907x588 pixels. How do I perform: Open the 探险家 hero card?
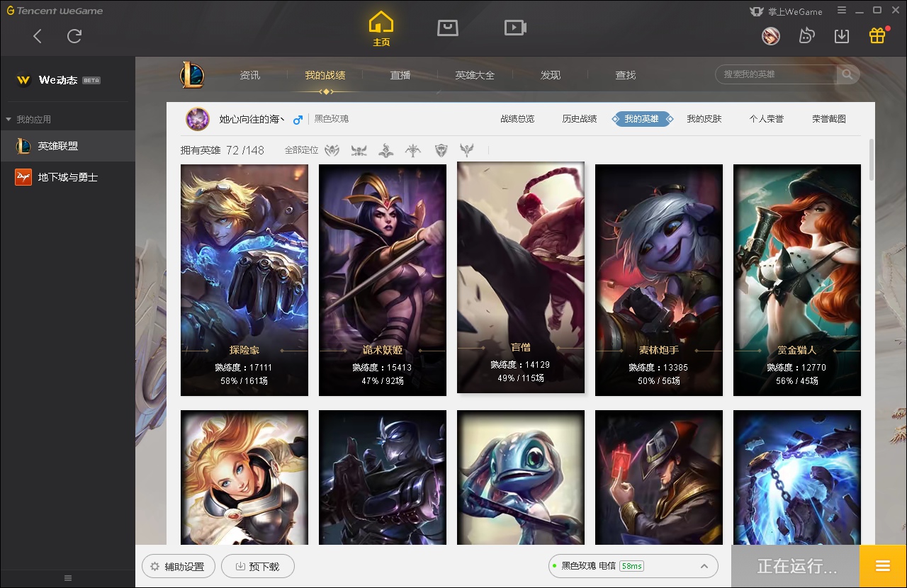point(244,280)
